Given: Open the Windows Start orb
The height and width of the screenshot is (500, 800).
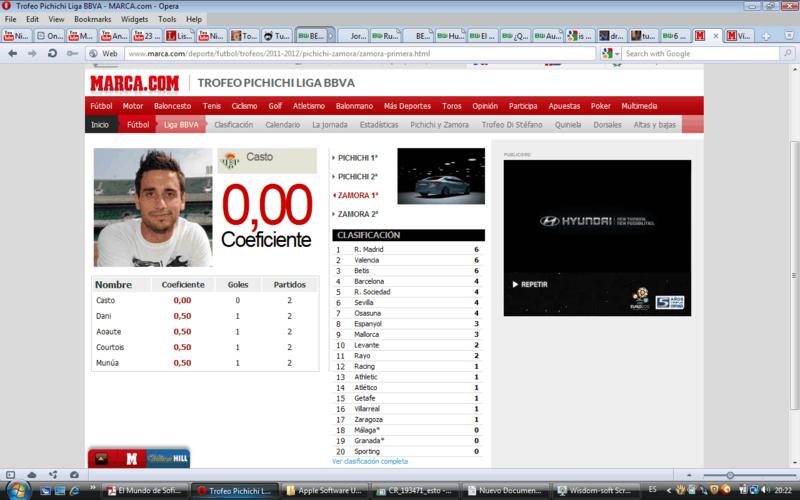Looking at the screenshot, I should tap(17, 490).
